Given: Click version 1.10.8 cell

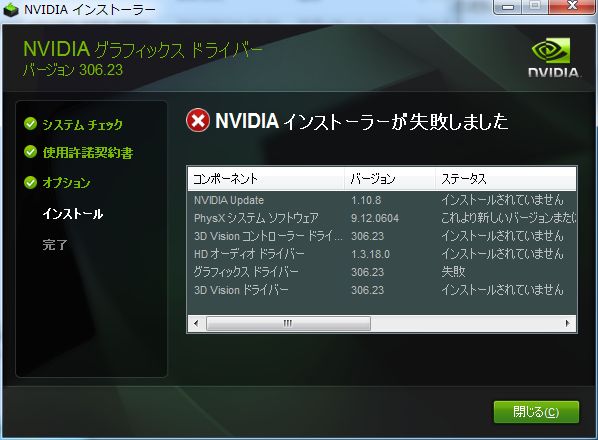Looking at the screenshot, I should click(x=366, y=200).
